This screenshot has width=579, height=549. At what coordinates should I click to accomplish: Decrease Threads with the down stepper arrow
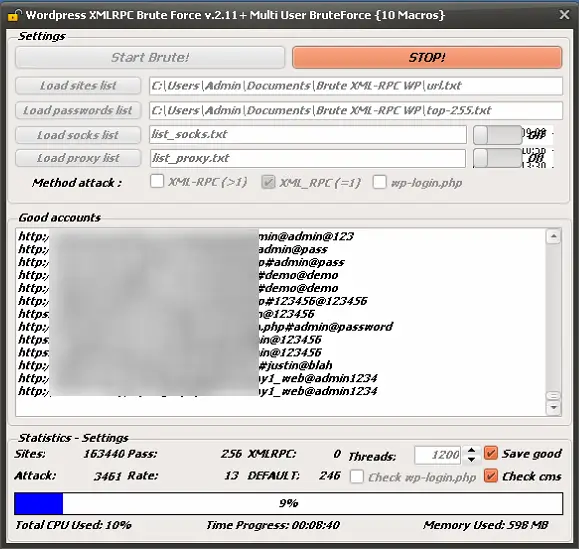tap(471, 459)
